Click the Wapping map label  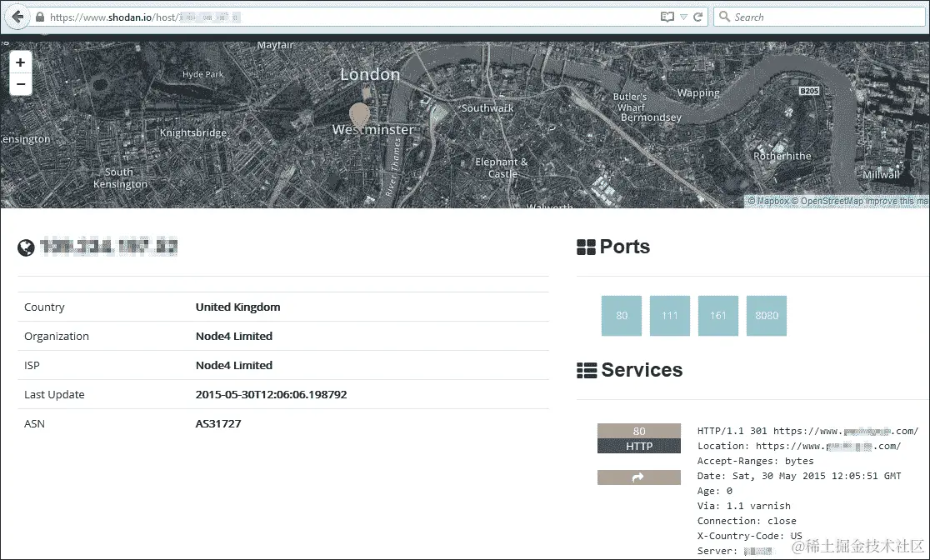(698, 93)
